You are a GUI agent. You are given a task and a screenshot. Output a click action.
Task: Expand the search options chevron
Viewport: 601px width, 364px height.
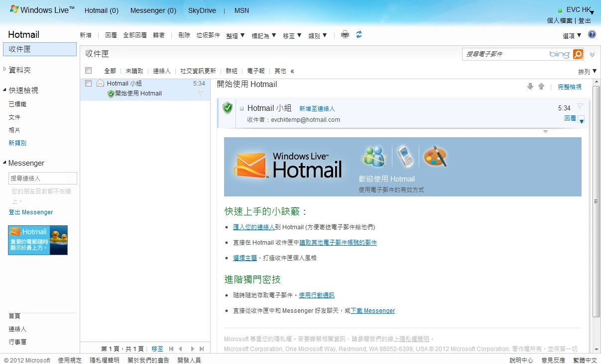[x=592, y=55]
